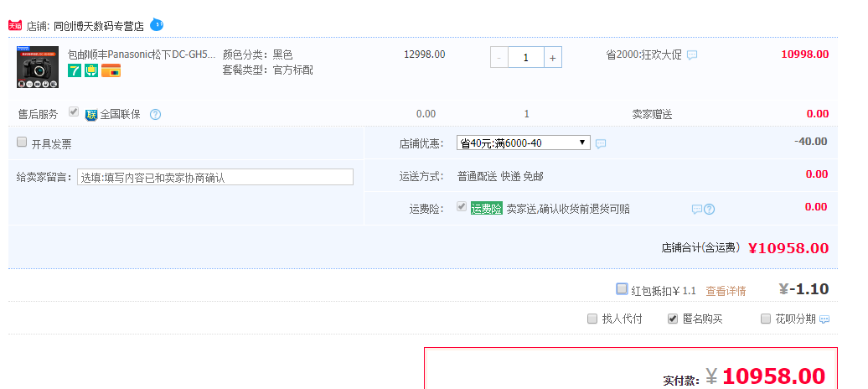This screenshot has height=389, width=868.
Task: Uncheck the 匿名购买 anonymous purchase checkbox
Action: tap(673, 319)
